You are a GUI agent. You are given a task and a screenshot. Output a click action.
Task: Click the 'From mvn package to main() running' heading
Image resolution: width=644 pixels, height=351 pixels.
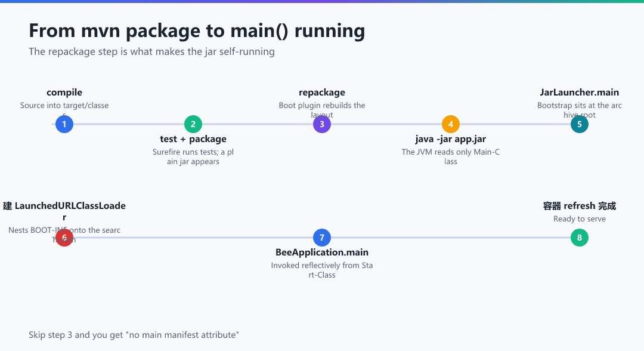tap(197, 31)
